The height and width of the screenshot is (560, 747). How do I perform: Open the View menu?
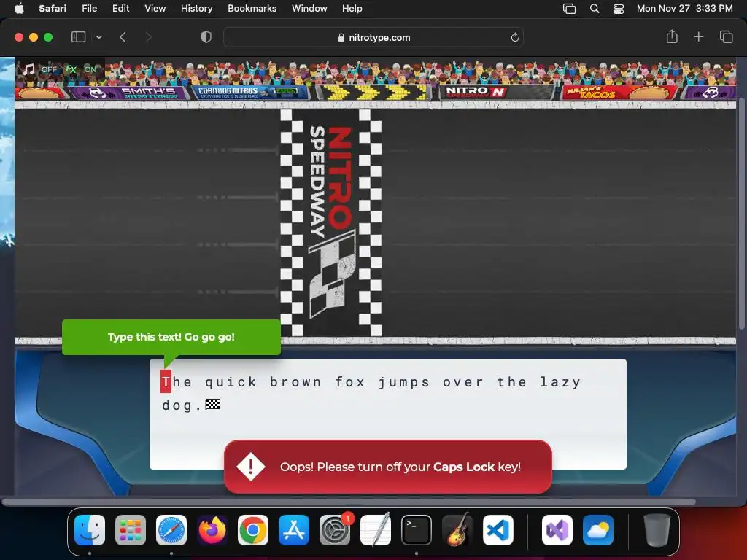(155, 9)
